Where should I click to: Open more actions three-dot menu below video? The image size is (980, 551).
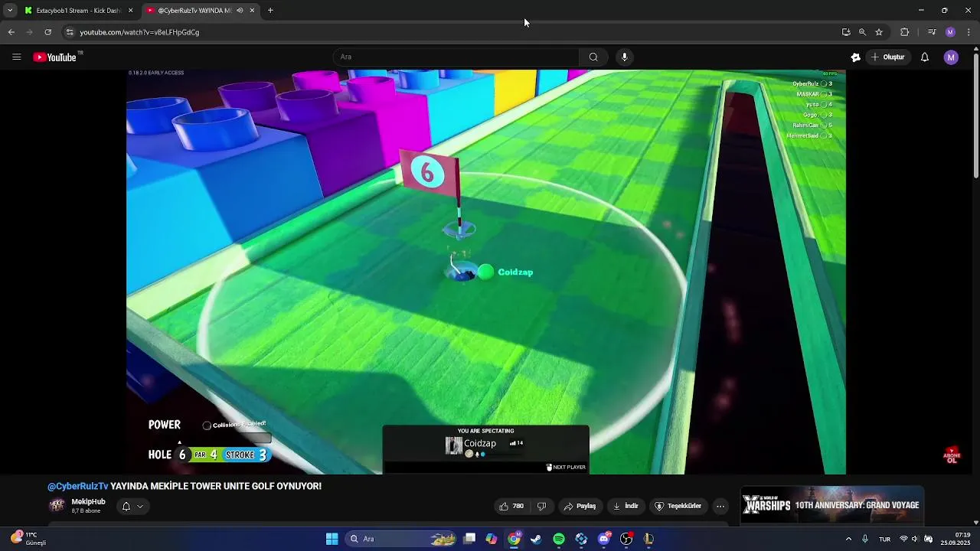pyautogui.click(x=720, y=506)
